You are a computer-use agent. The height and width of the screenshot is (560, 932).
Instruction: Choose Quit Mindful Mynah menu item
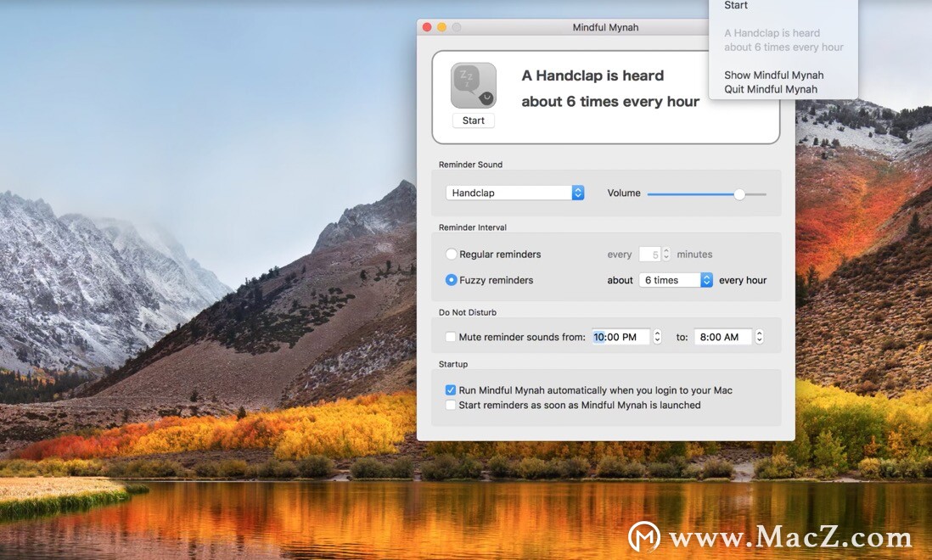[x=771, y=90]
